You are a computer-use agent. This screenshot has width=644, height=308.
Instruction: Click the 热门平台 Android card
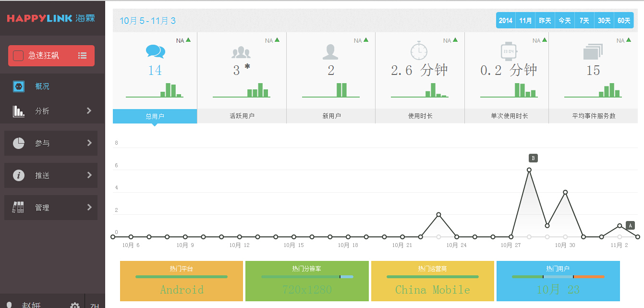pyautogui.click(x=181, y=281)
